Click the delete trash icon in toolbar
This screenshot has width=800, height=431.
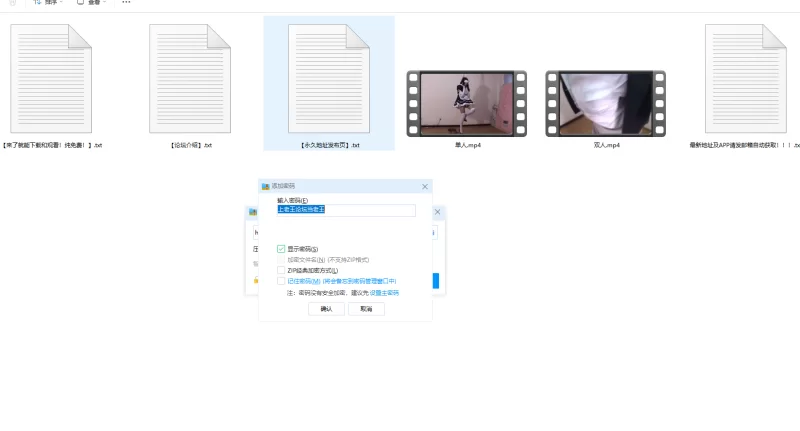[x=13, y=3]
